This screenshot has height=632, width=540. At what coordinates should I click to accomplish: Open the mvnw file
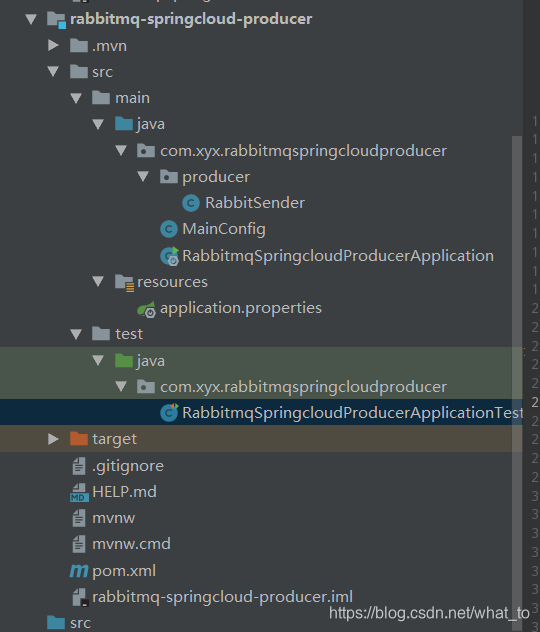[113, 518]
